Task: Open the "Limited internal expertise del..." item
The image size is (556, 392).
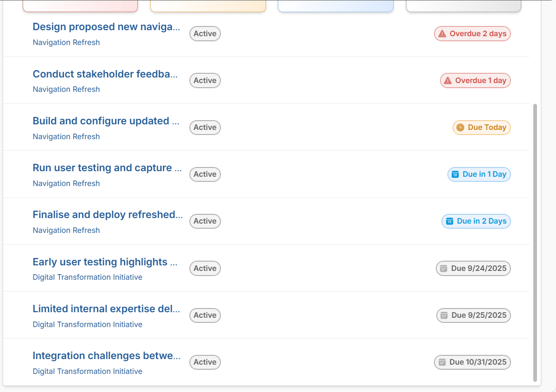Action: point(106,309)
